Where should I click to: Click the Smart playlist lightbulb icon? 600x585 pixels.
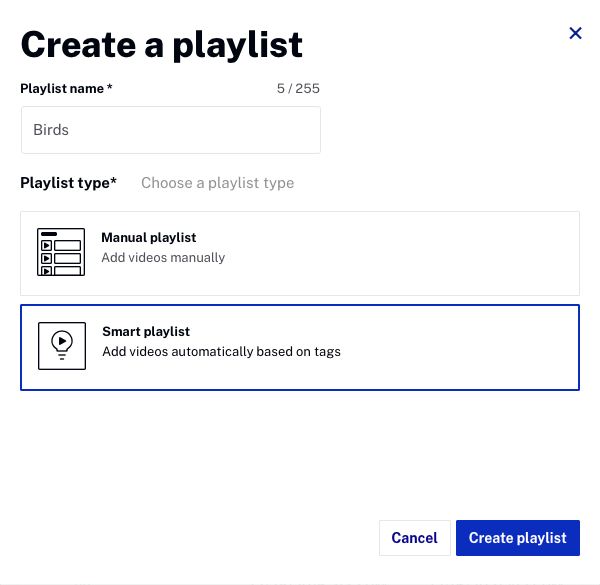62,346
